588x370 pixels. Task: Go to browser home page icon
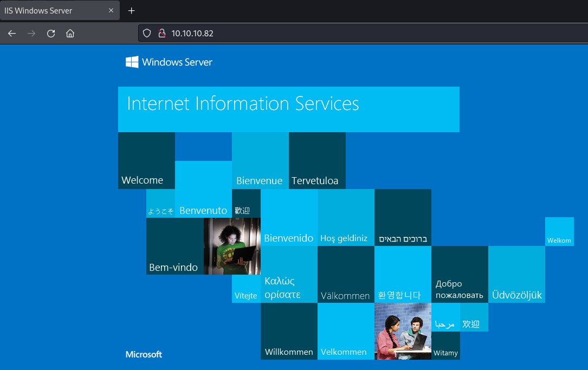click(x=70, y=33)
